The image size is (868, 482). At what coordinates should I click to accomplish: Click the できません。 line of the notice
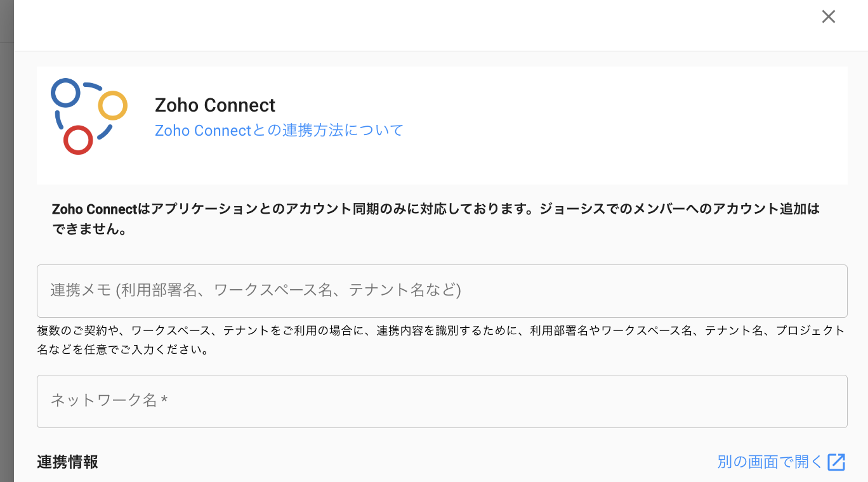(89, 230)
